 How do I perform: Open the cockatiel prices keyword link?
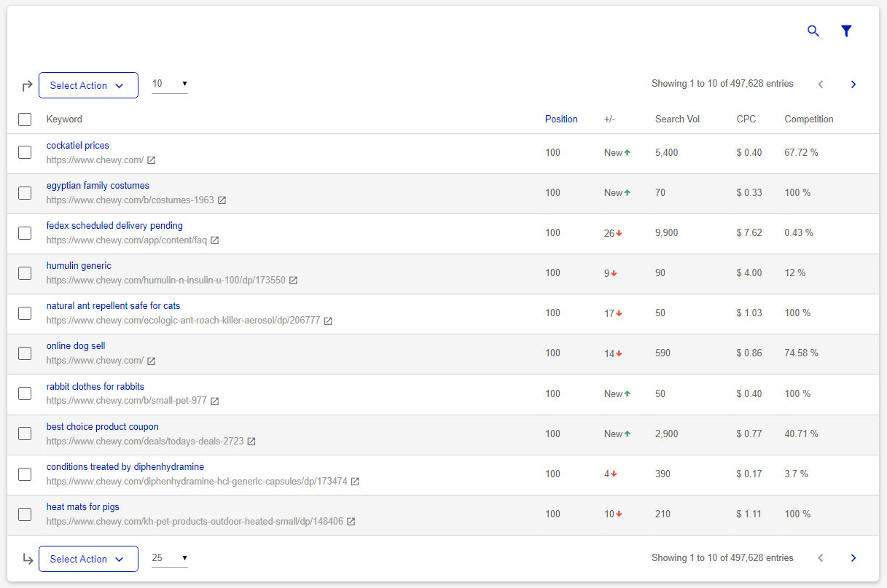(x=77, y=145)
